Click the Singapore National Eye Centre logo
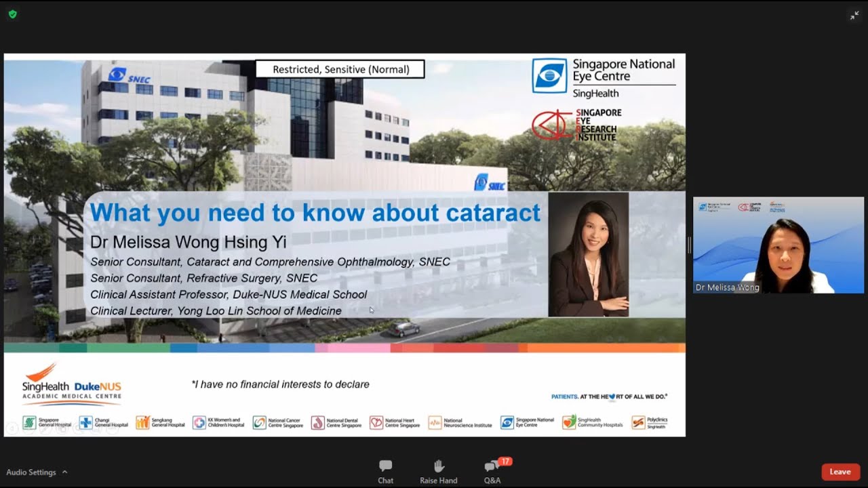 tap(604, 77)
